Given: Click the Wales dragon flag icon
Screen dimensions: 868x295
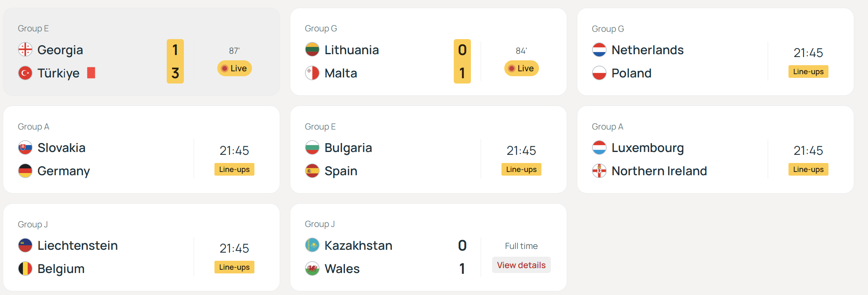Looking at the screenshot, I should click(312, 269).
